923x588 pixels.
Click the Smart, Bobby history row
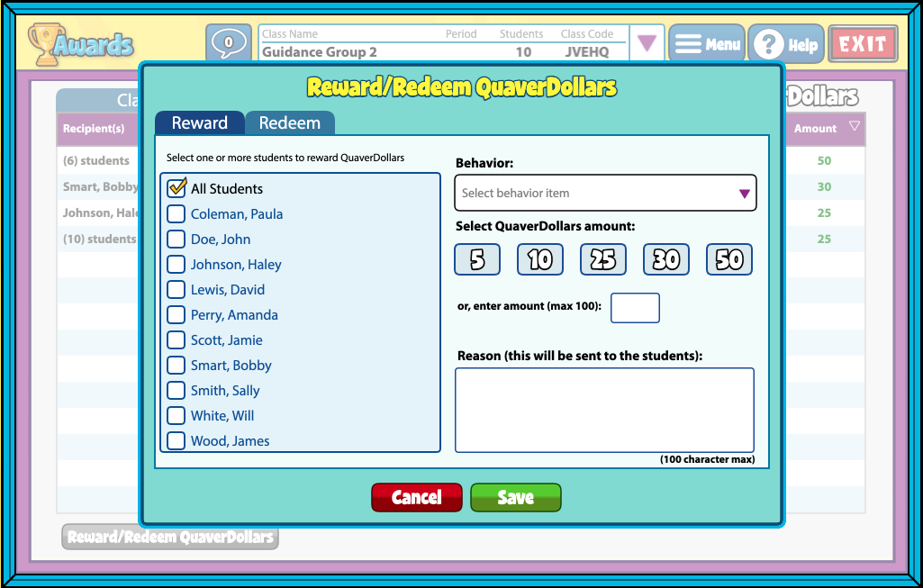98,186
